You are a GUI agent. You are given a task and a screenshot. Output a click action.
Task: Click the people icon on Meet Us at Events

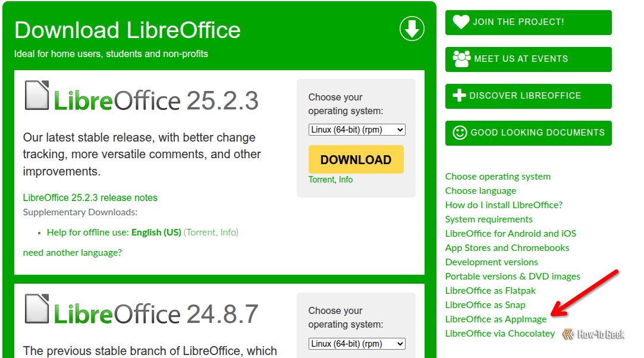pyautogui.click(x=461, y=59)
